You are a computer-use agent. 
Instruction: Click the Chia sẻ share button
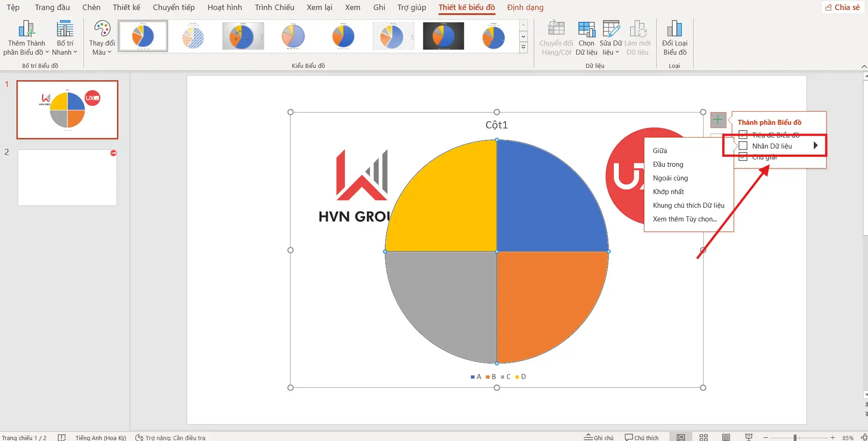[843, 7]
